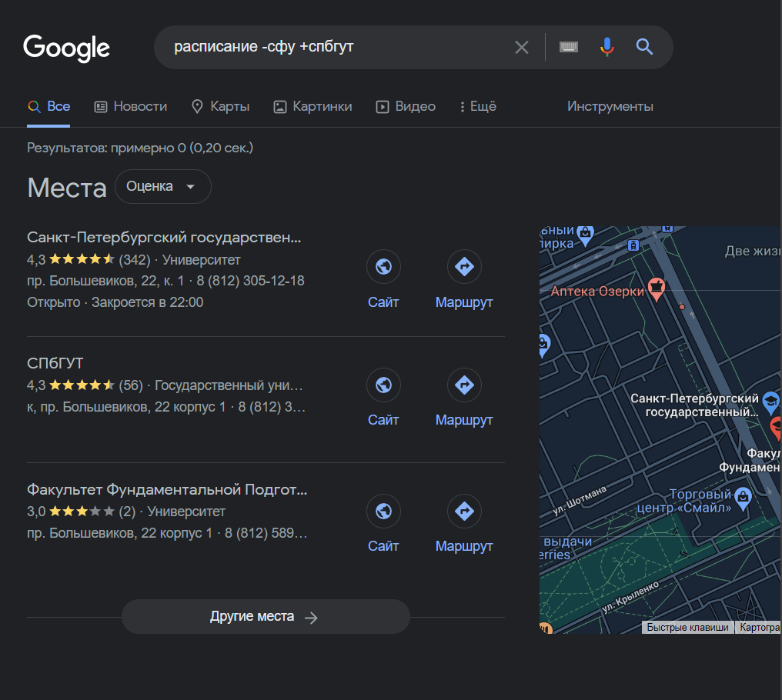The width and height of the screenshot is (782, 700).
Task: Click the Google logo
Action: 66,48
